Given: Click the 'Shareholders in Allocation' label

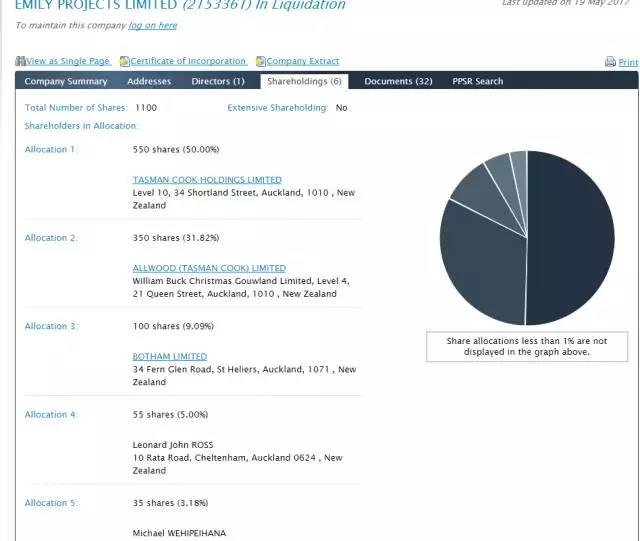Looking at the screenshot, I should 81,126.
